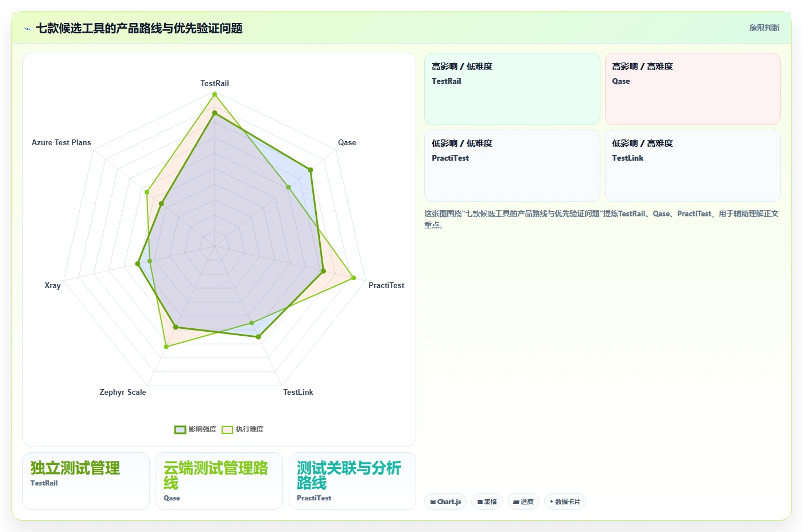803x532 pixels.
Task: Select the 测试关联与分析路线 data card
Action: coord(352,481)
